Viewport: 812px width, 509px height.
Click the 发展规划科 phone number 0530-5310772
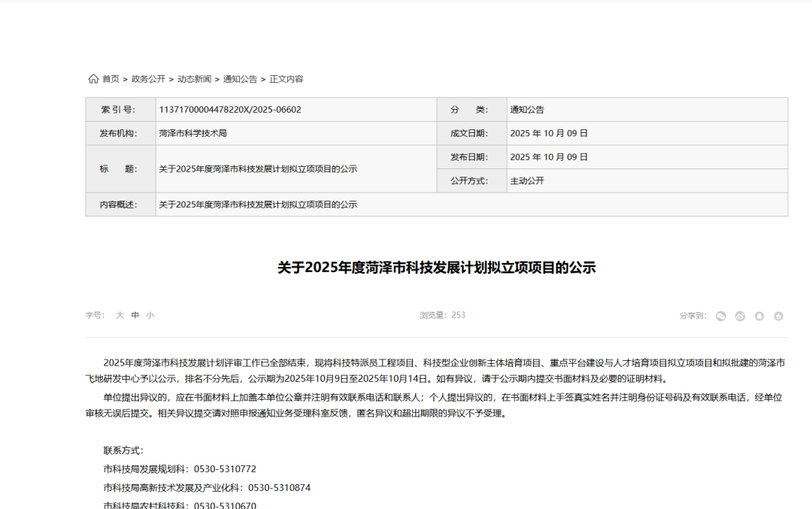coord(225,468)
